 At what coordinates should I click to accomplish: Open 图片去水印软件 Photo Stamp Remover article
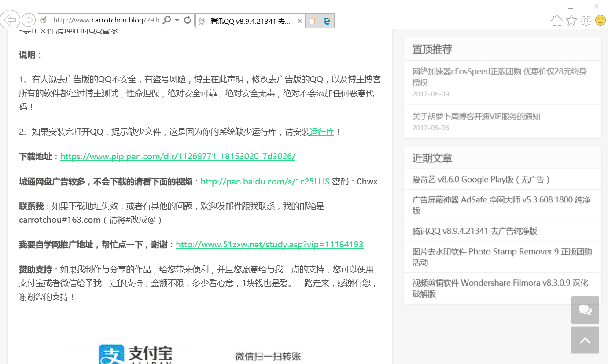502,257
